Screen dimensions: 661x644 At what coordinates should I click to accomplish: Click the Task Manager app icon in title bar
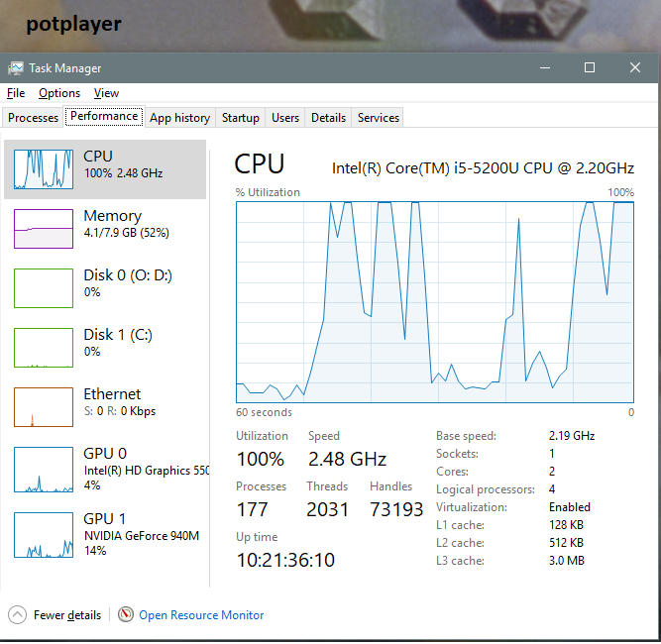coord(16,68)
